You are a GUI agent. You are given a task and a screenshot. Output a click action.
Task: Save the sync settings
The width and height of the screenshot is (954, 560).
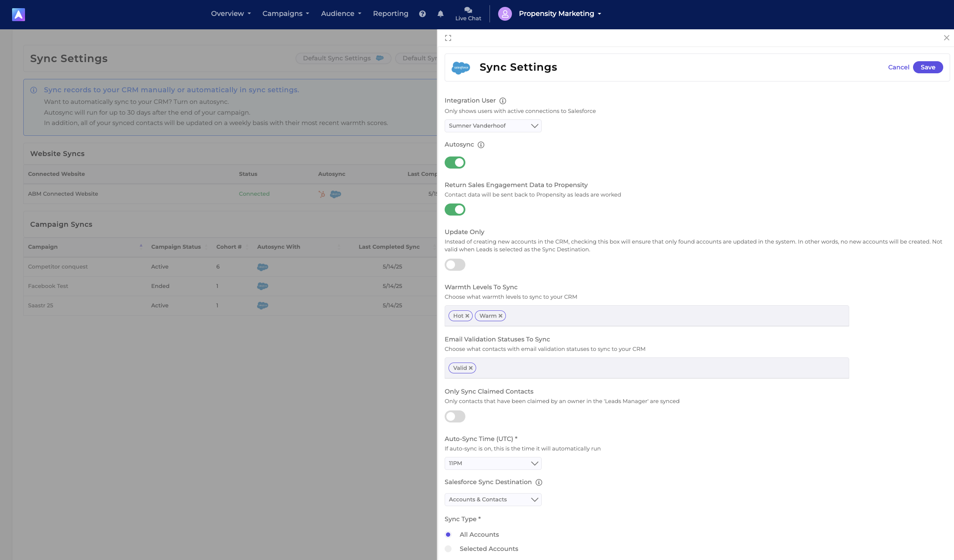[928, 67]
